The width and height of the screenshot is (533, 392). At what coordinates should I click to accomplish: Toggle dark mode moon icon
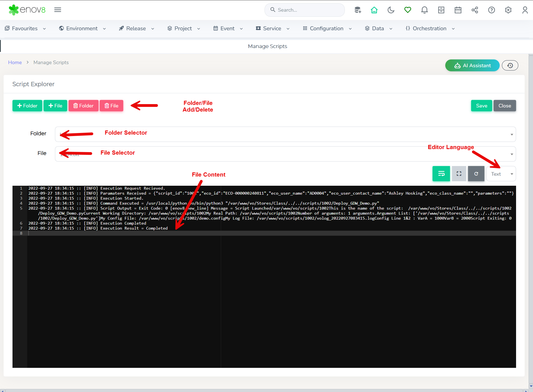[x=391, y=10]
